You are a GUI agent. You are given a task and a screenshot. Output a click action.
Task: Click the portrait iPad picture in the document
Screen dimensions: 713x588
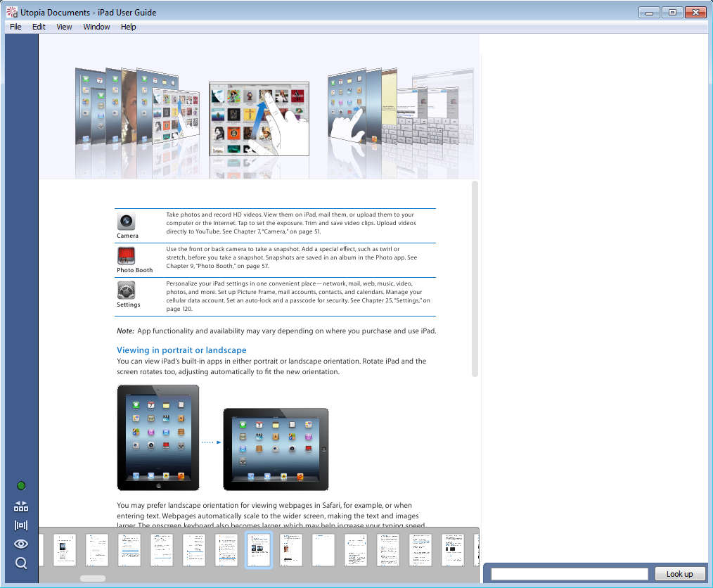(x=158, y=437)
